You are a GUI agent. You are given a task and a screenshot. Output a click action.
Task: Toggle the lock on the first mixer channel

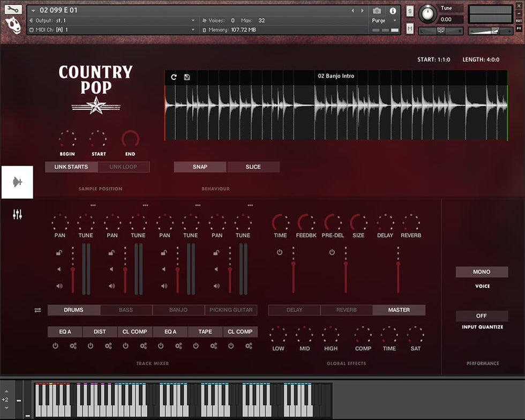click(x=59, y=253)
